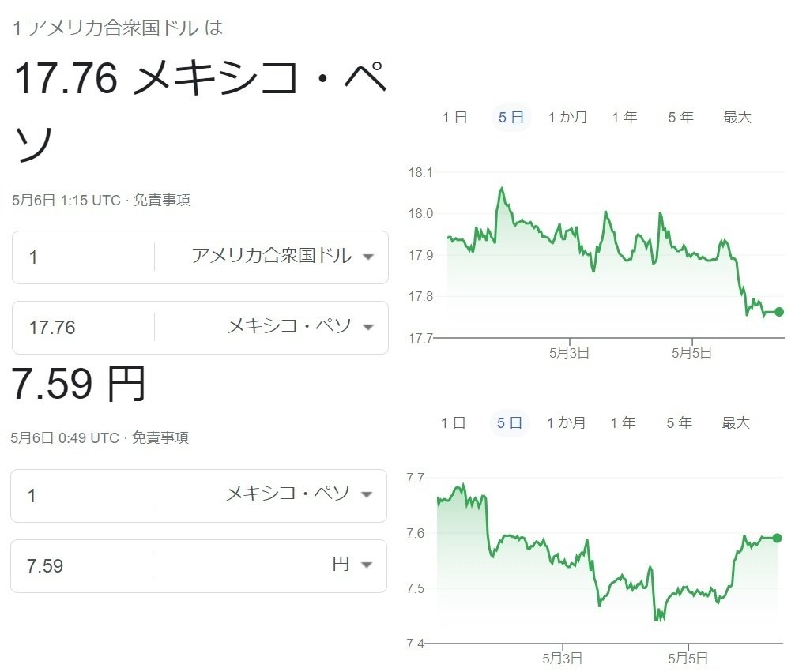Click the 7.59 yen amount input field
Image resolution: width=810 pixels, height=672 pixels.
(x=82, y=565)
